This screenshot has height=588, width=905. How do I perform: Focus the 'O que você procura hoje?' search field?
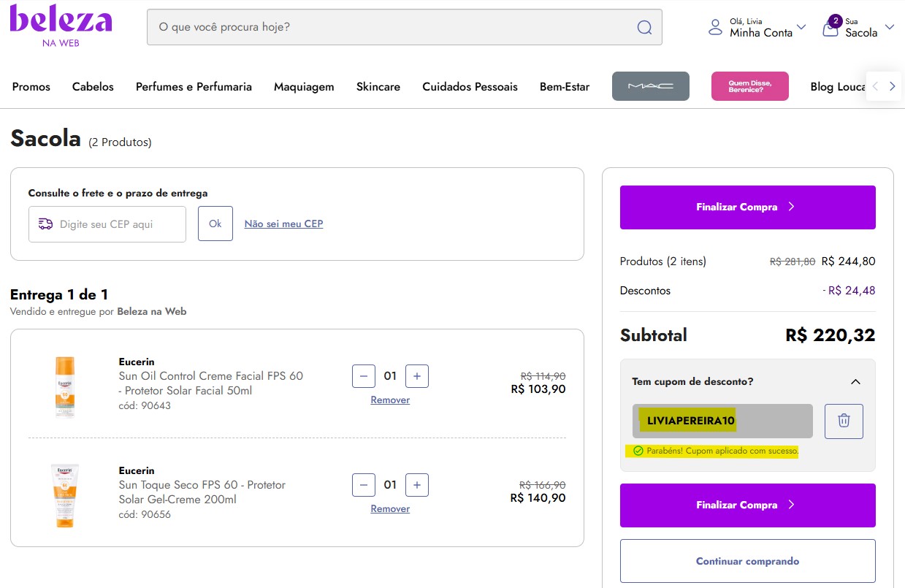pyautogui.click(x=404, y=27)
